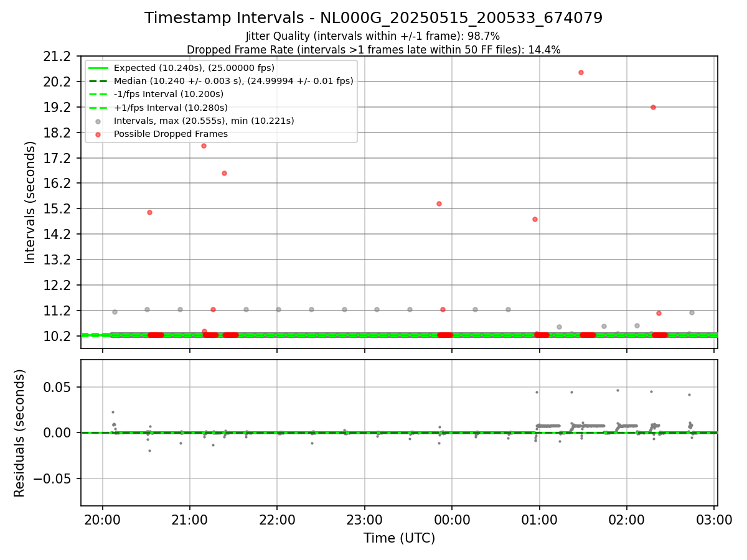747x560 pixels.
Task: Click the red point near 17.7 seconds after 21:00
Action: [204, 146]
